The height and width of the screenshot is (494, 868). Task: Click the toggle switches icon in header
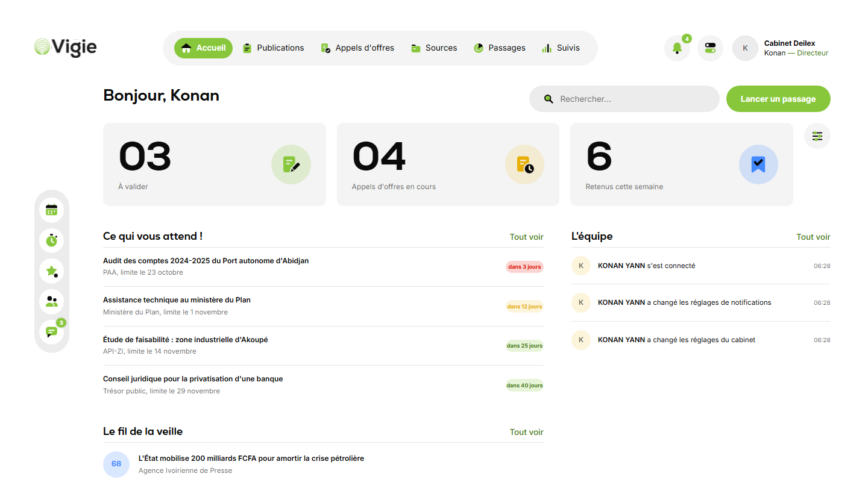(710, 48)
